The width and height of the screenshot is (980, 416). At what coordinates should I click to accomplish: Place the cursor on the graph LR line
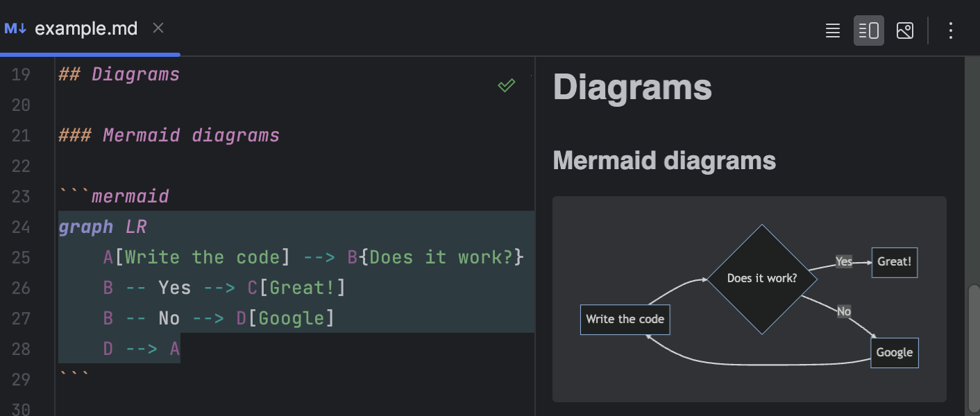coord(103,226)
